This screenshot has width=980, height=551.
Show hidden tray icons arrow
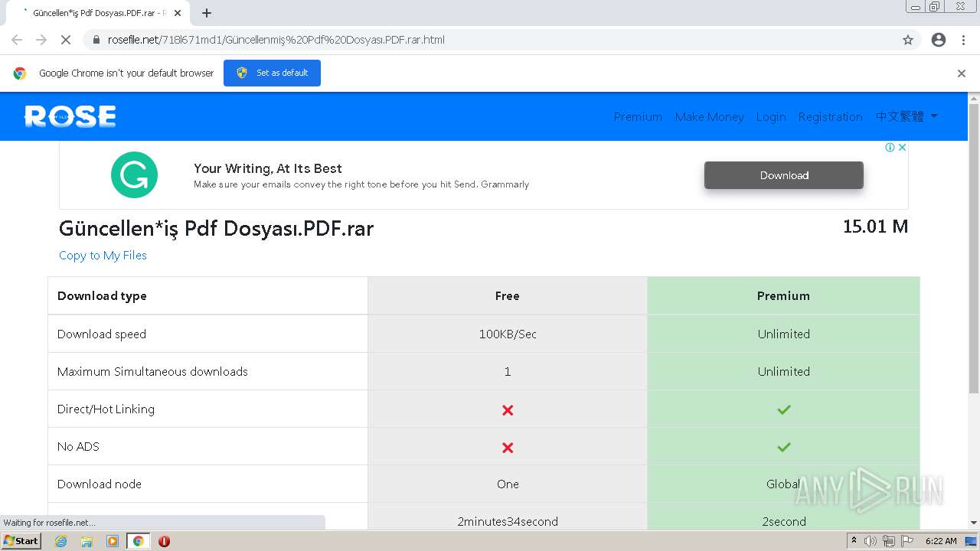854,541
